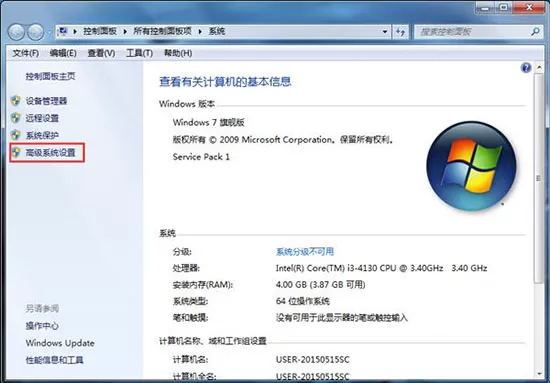The width and height of the screenshot is (550, 383).
Task: Click the vertical scrollbar thumb
Action: coord(538,178)
